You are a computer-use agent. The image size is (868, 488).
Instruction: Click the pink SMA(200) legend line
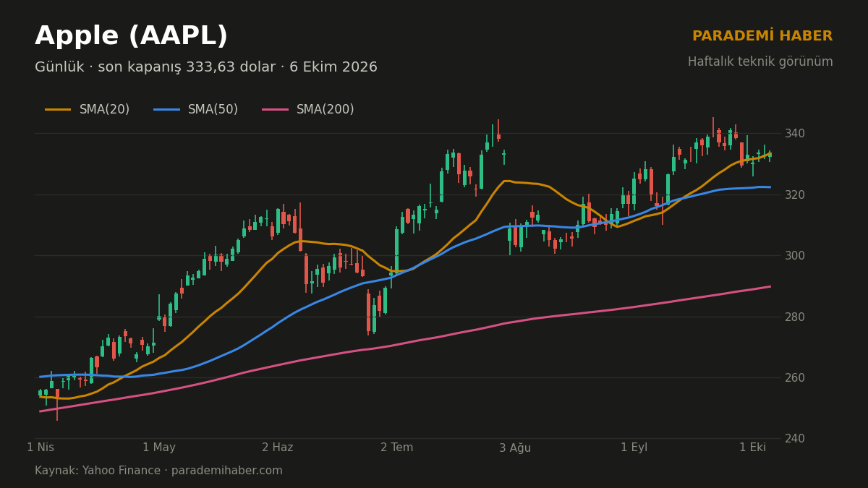click(275, 110)
